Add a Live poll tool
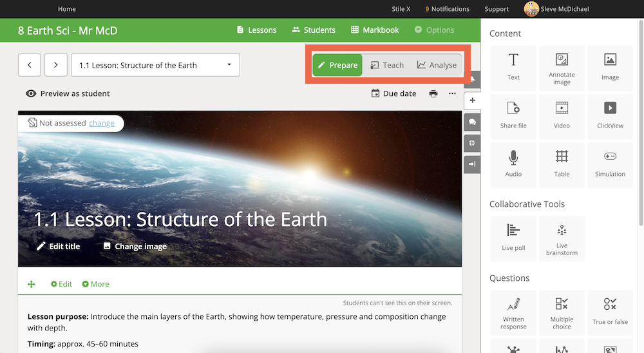 [513, 239]
